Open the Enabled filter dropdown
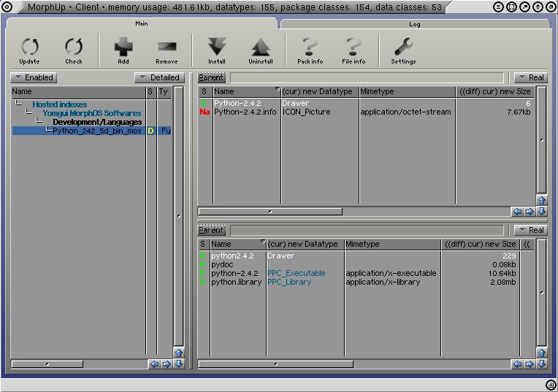The width and height of the screenshot is (558, 392). click(34, 77)
